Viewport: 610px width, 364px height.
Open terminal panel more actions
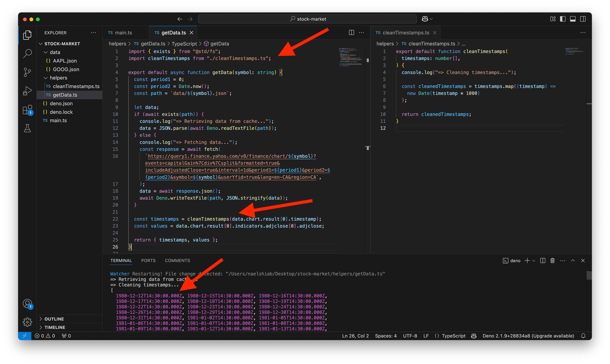pos(563,261)
